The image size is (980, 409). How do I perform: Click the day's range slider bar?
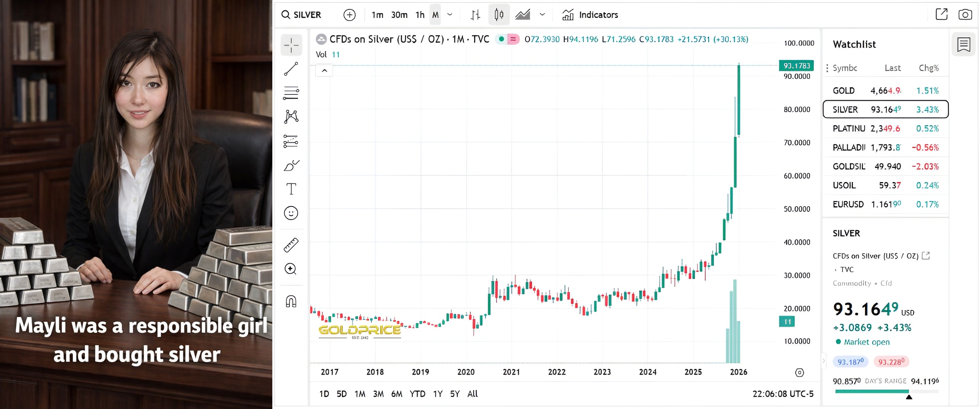click(x=886, y=391)
